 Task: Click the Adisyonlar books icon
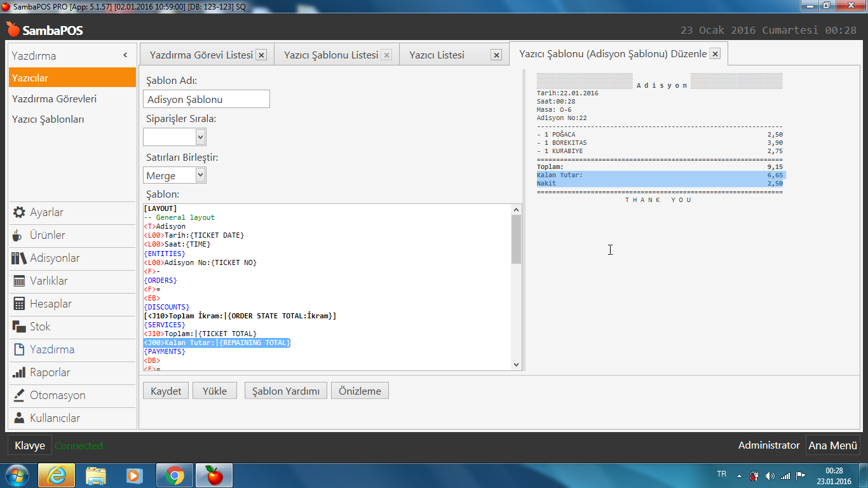(x=19, y=258)
